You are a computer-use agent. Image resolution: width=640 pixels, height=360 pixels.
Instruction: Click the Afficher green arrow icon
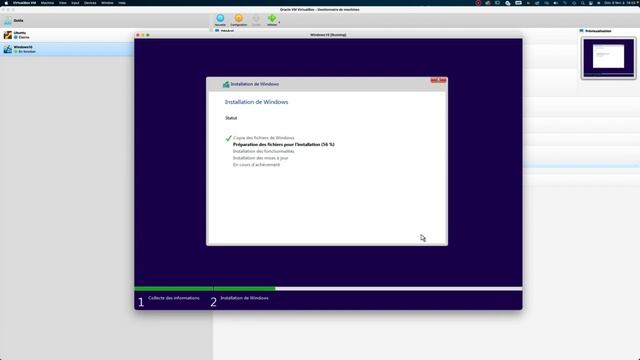pyautogui.click(x=272, y=18)
